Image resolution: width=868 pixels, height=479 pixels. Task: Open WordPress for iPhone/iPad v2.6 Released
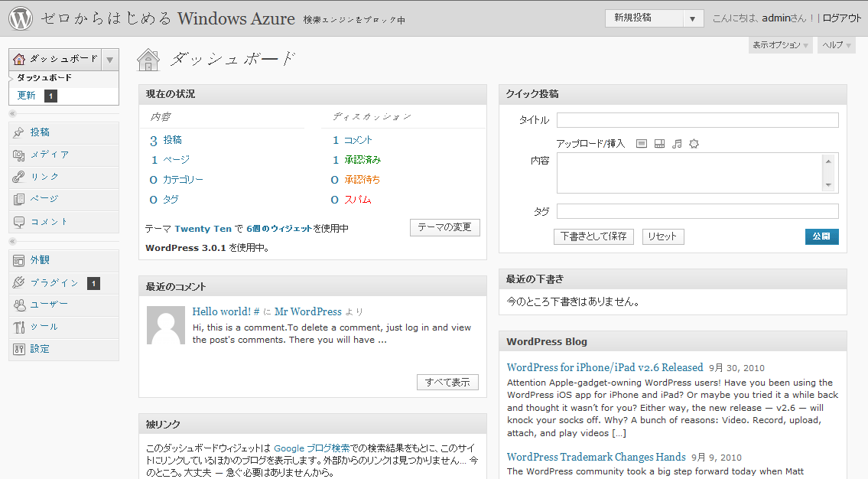click(x=604, y=368)
